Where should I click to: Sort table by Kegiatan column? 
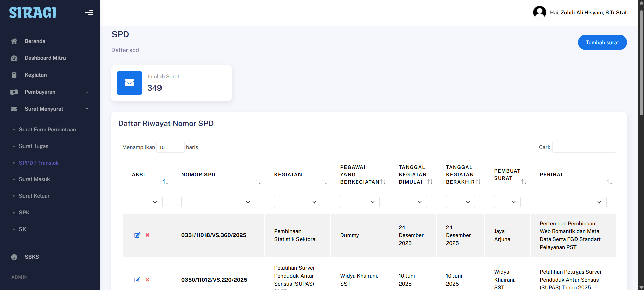pos(324,182)
